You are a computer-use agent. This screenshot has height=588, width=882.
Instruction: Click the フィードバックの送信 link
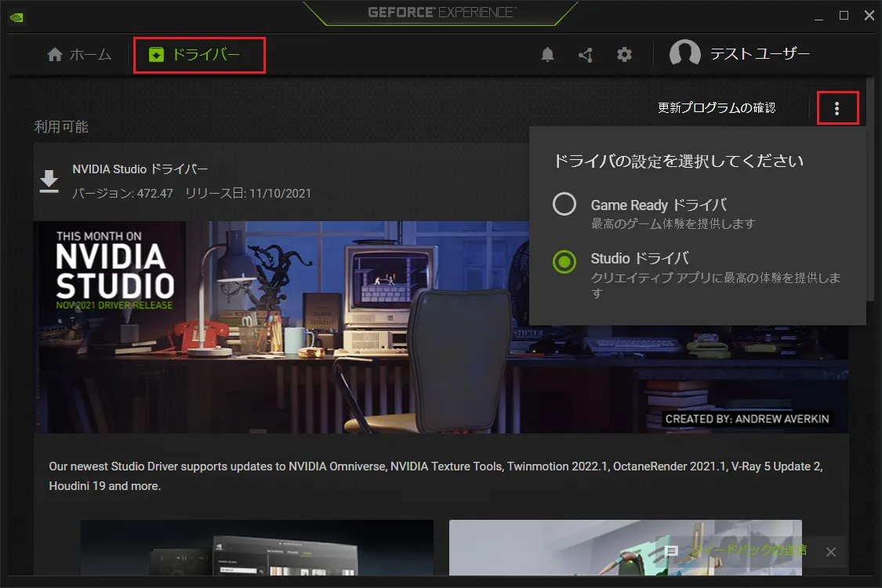point(749,550)
